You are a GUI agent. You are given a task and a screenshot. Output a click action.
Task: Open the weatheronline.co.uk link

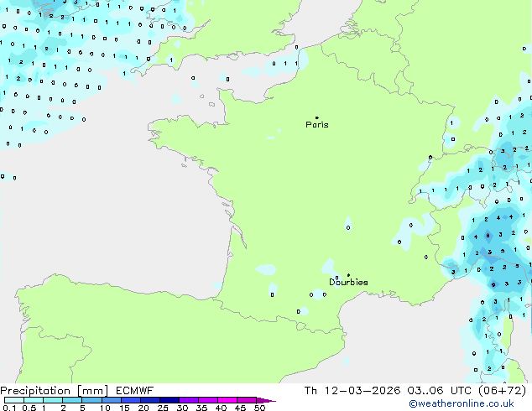point(462,403)
